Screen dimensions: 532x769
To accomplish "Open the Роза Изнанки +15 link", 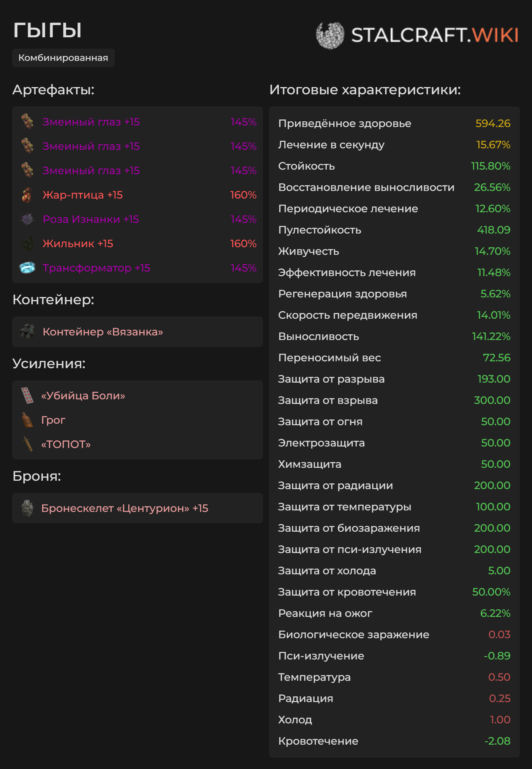I will [x=91, y=219].
